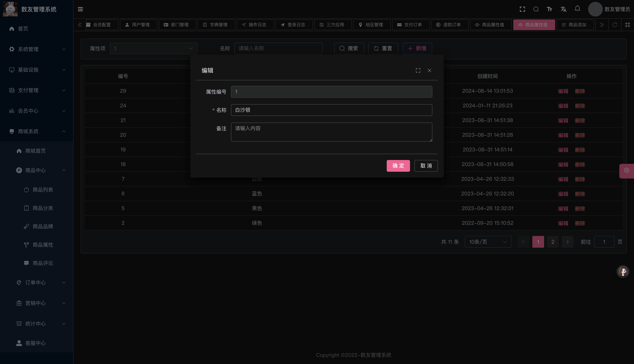Click 编辑 link for 蓝色 row
This screenshot has width=634, height=364.
coord(563,194)
